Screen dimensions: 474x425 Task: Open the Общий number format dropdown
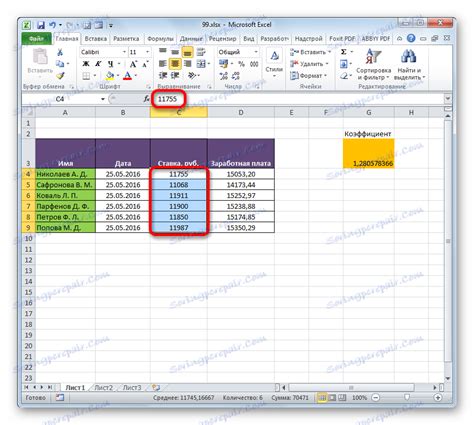(x=256, y=52)
